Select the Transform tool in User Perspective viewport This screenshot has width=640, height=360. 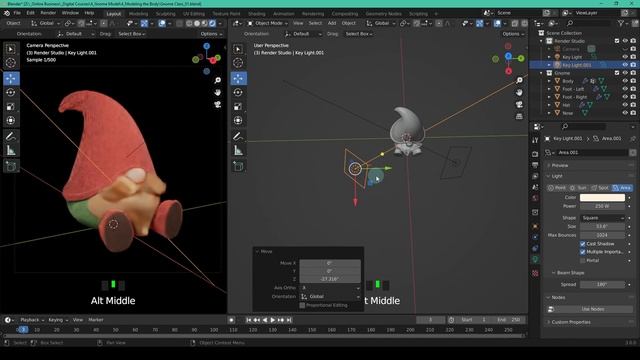coord(238,121)
